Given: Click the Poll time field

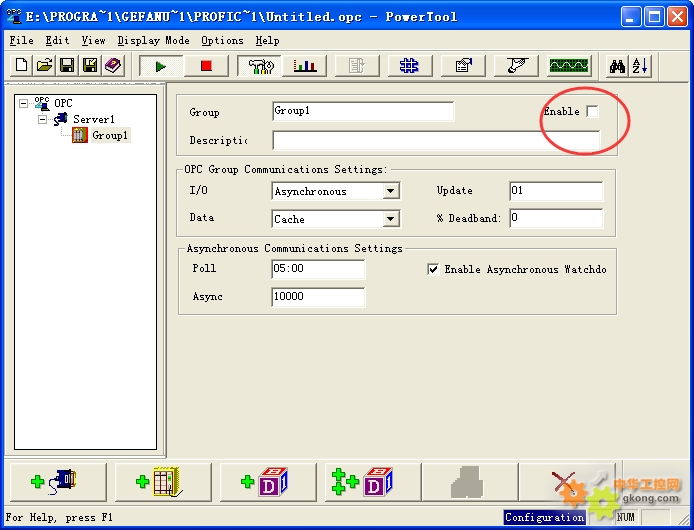Looking at the screenshot, I should pos(318,269).
